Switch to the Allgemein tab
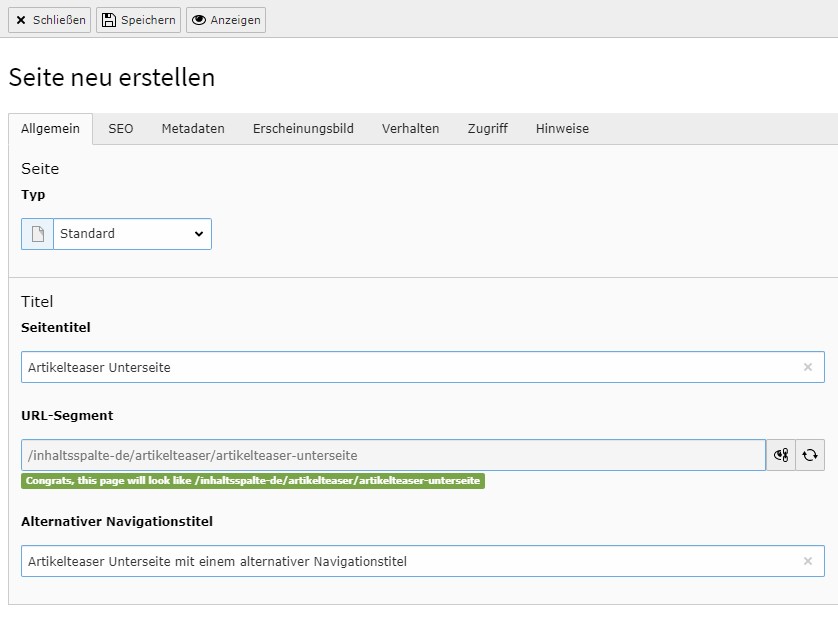Screen dimensions: 838x630 (51, 129)
